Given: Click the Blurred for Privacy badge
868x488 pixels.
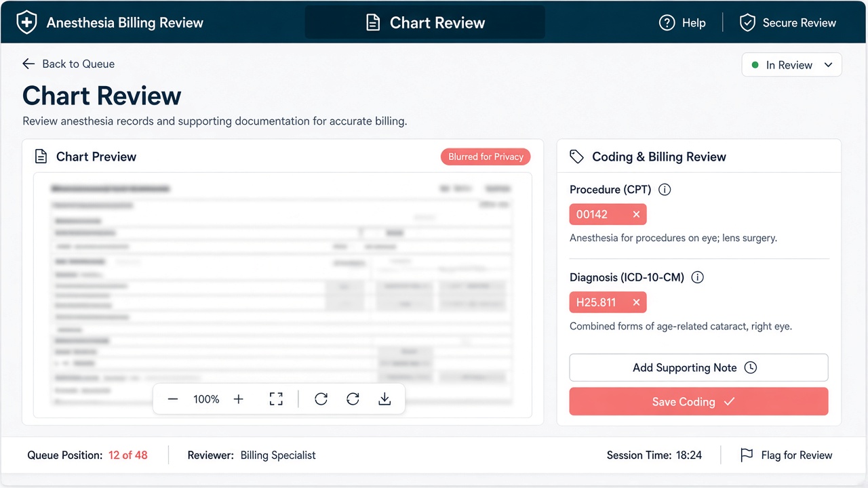Looking at the screenshot, I should click(x=486, y=157).
